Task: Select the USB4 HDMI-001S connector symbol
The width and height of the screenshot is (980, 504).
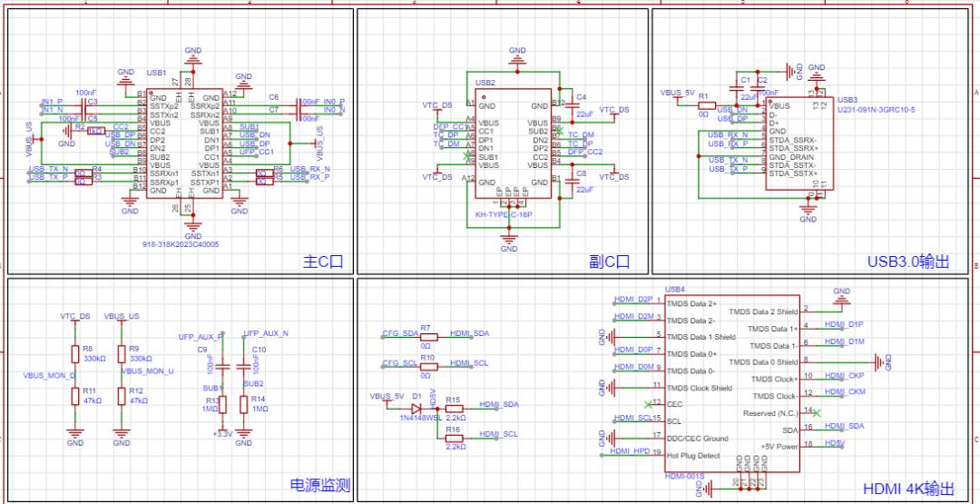Action: [x=731, y=381]
